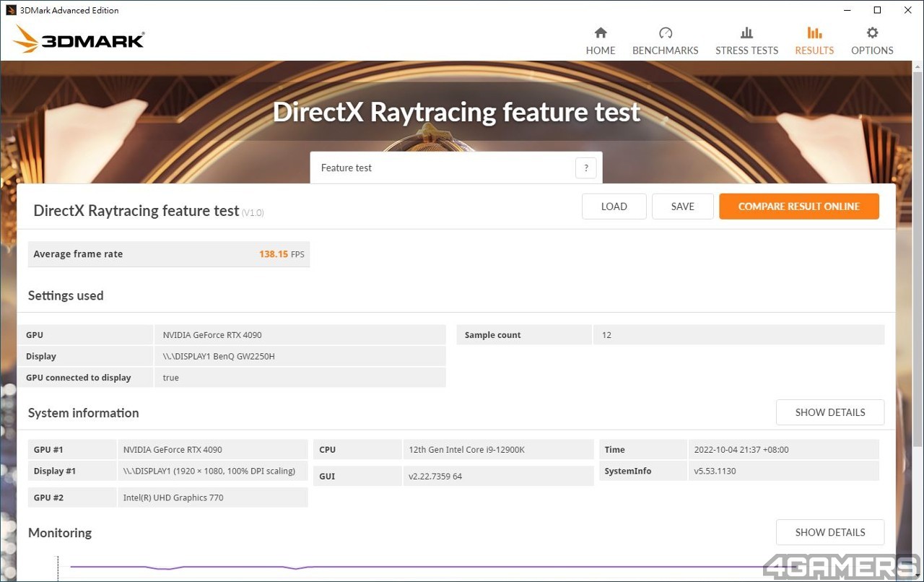Screen dimensions: 924x582
Task: Show details for System information
Action: pos(830,412)
